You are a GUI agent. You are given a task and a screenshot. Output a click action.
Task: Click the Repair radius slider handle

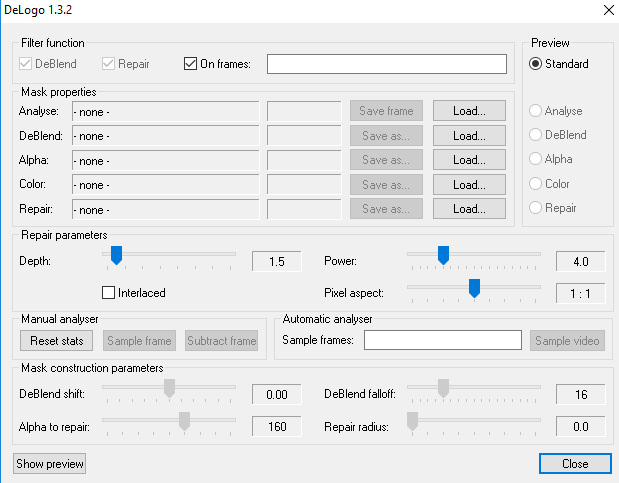[x=412, y=421]
